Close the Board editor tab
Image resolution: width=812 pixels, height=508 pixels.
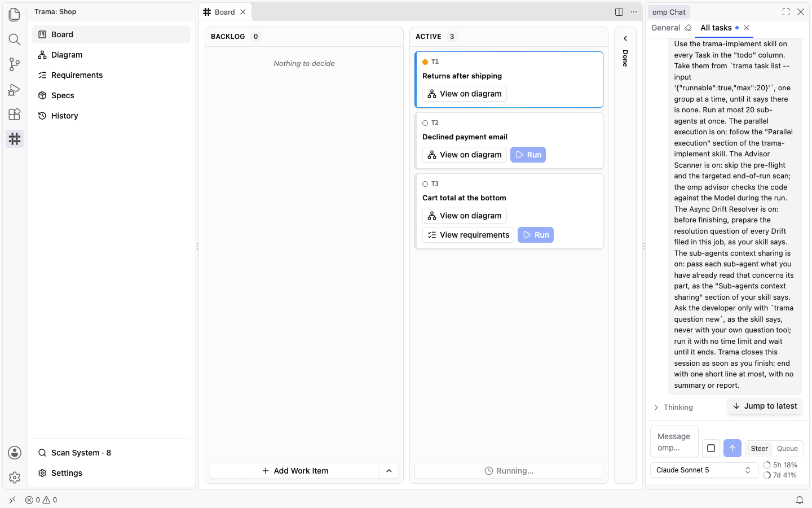point(243,12)
